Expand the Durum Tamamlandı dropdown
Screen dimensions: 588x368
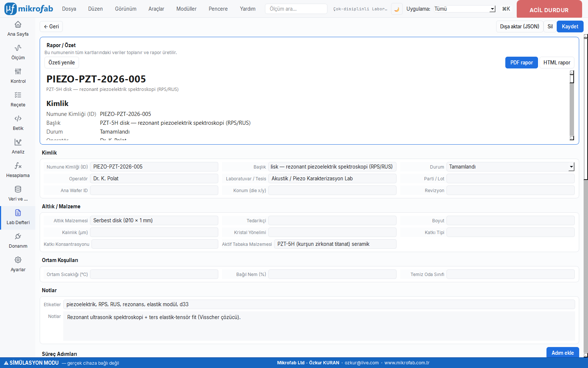510,167
